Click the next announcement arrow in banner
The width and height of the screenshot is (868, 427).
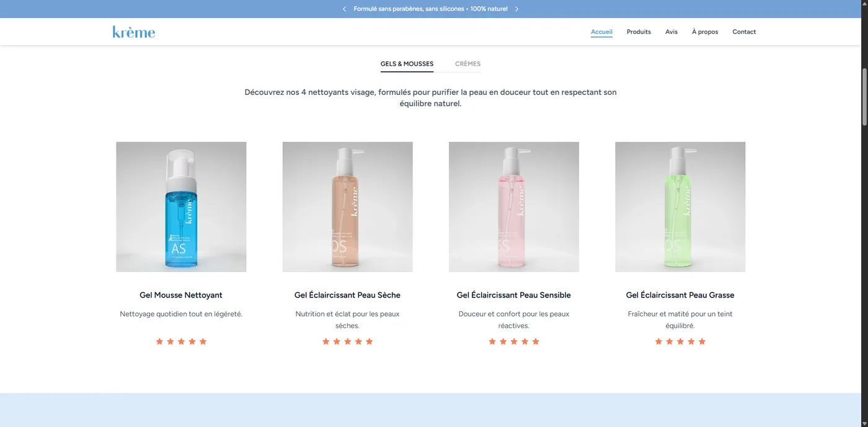click(x=517, y=9)
